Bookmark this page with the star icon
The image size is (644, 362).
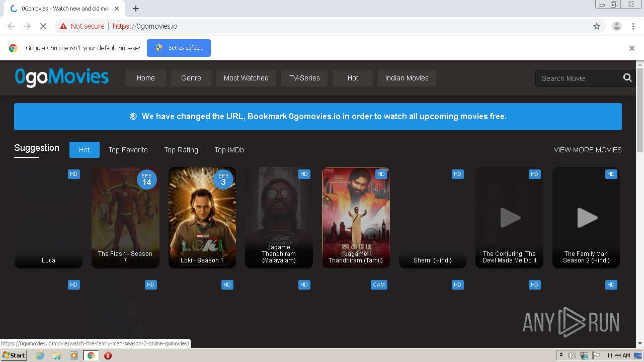(597, 26)
